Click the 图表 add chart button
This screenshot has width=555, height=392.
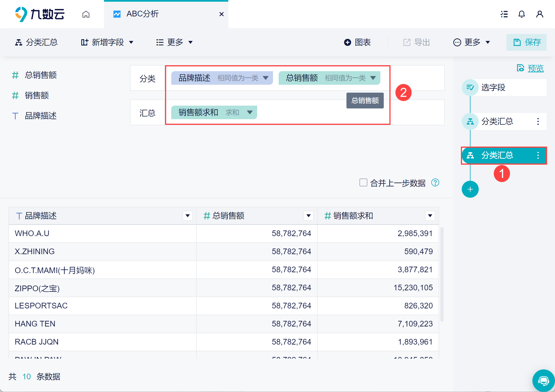(357, 42)
